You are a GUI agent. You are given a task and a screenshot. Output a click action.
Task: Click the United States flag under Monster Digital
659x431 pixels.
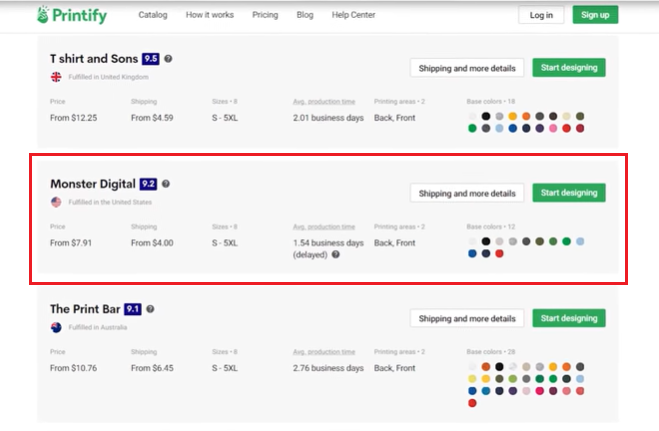tap(56, 202)
